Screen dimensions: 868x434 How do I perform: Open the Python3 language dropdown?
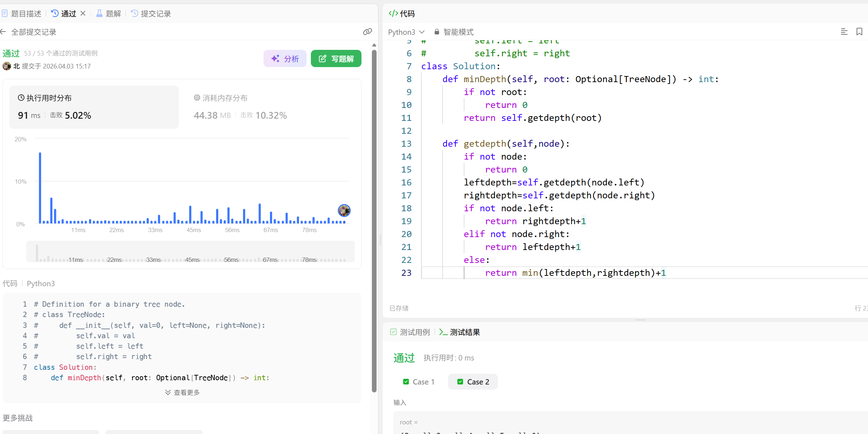[x=406, y=32]
